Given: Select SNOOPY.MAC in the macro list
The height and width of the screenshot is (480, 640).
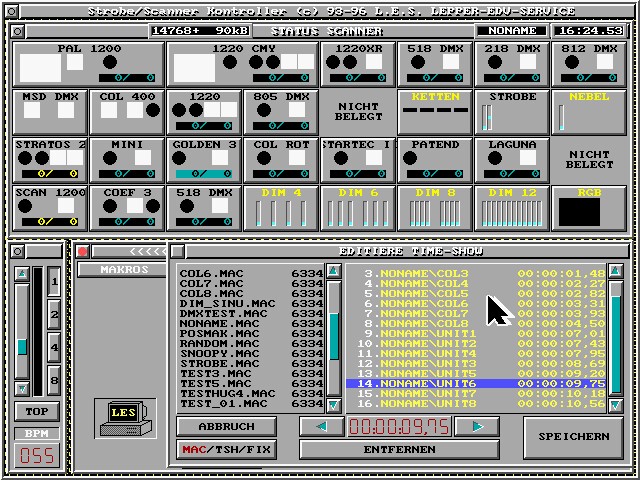Looking at the screenshot, I should tap(251, 353).
